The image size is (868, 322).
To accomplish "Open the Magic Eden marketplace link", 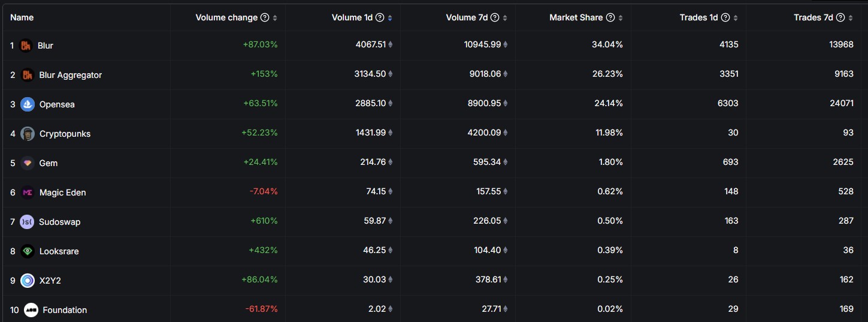I will pyautogui.click(x=63, y=192).
